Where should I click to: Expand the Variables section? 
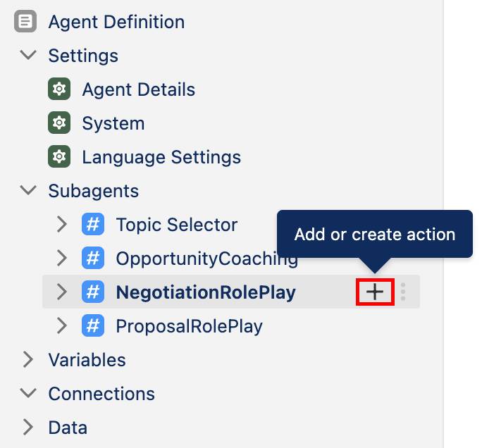pyautogui.click(x=28, y=359)
